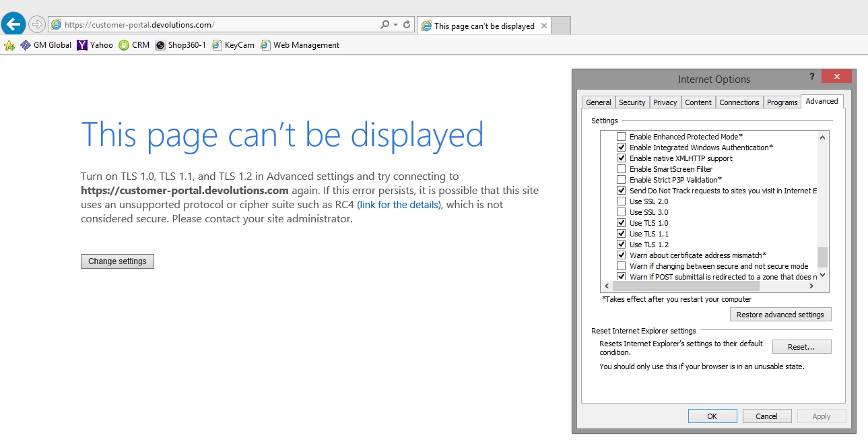Open the Yahoo favorite

point(95,45)
